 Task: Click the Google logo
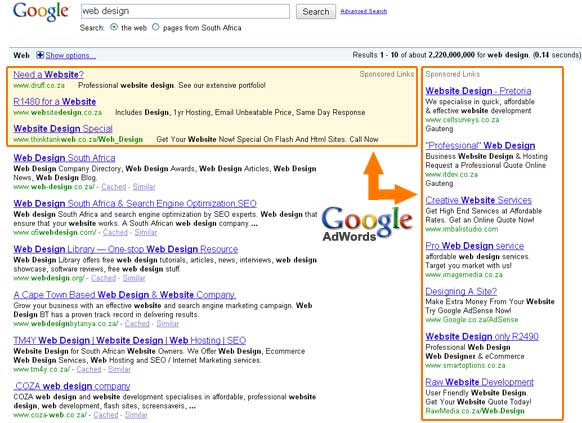tap(40, 12)
